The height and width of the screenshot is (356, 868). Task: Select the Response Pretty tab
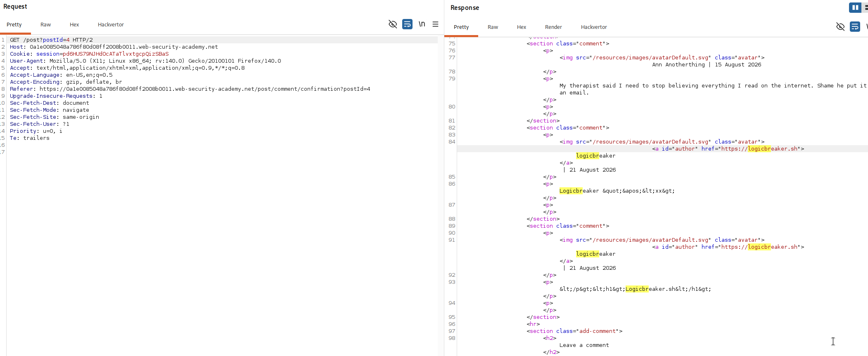461,27
